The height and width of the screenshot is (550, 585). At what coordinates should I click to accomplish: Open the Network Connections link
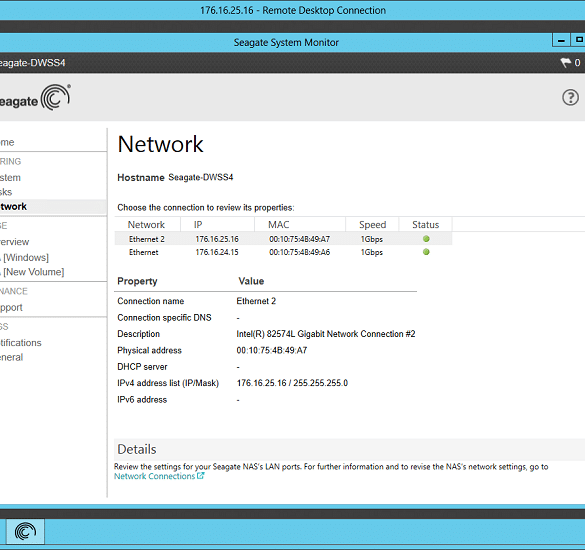[x=154, y=476]
